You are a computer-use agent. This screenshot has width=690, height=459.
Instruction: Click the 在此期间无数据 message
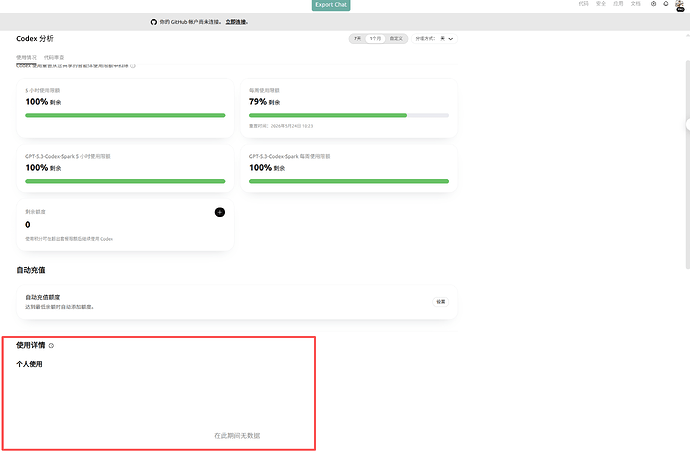(237, 436)
